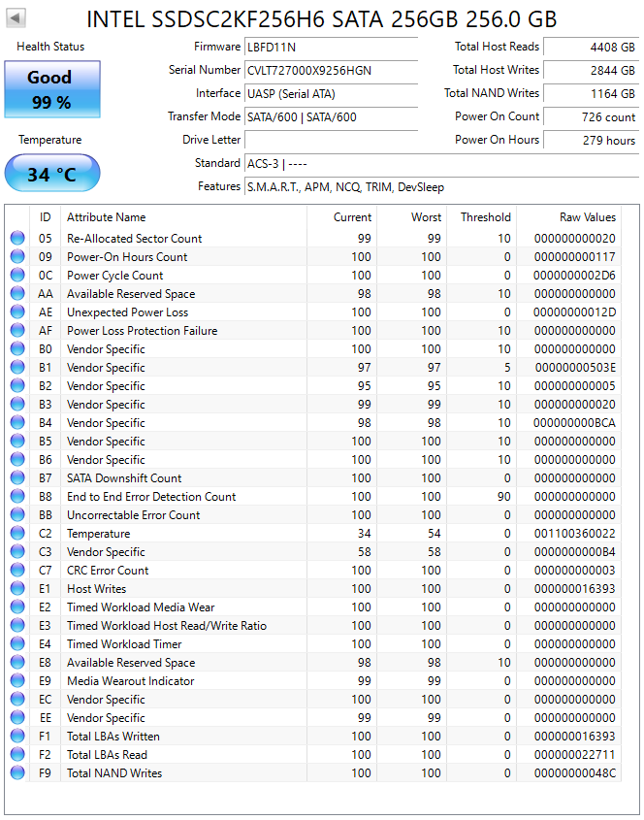The width and height of the screenshot is (644, 820).
Task: Click status orb for B1 Vendor Specific
Action: click(17, 368)
